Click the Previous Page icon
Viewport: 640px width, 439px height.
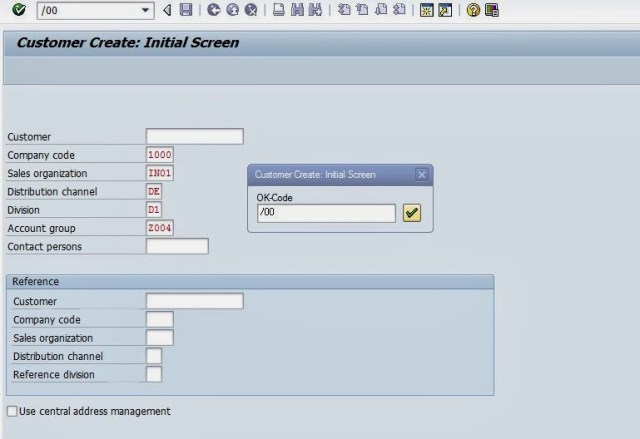pyautogui.click(x=362, y=10)
